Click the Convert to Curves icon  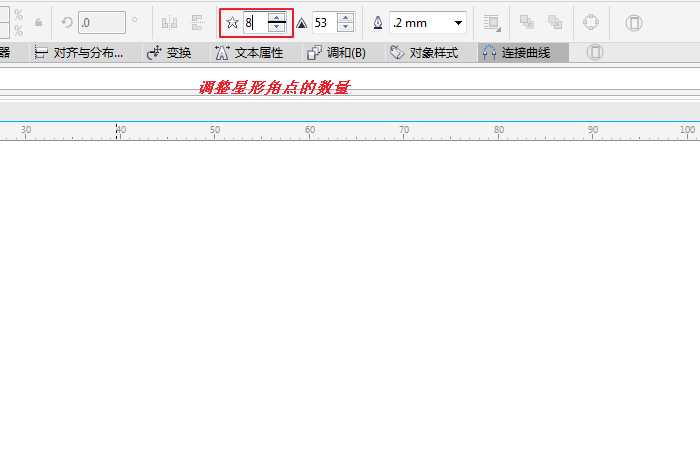[x=591, y=22]
